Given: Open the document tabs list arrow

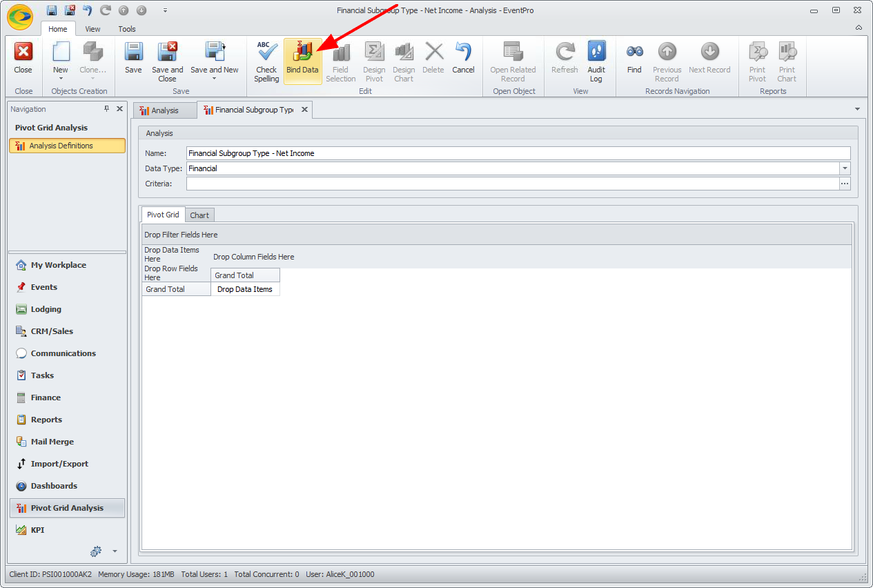Looking at the screenshot, I should click(x=857, y=109).
